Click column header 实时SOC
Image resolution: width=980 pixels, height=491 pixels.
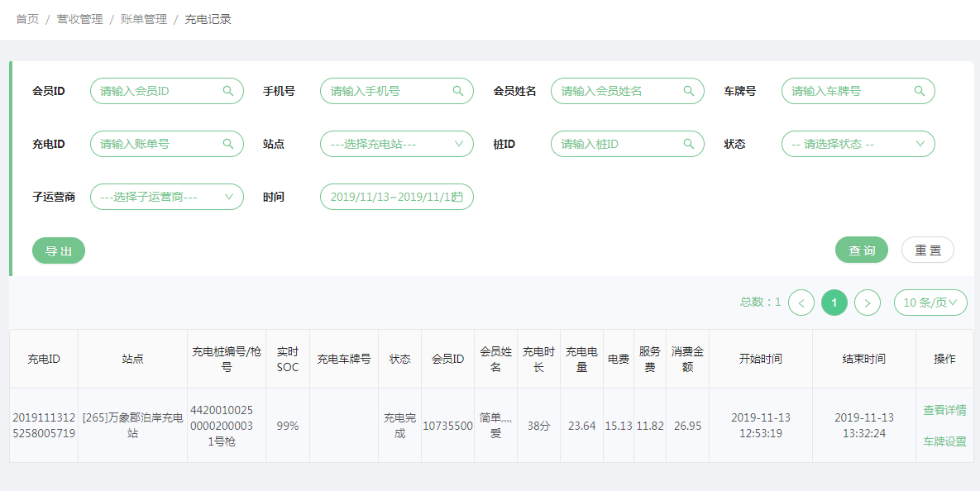pyautogui.click(x=288, y=360)
